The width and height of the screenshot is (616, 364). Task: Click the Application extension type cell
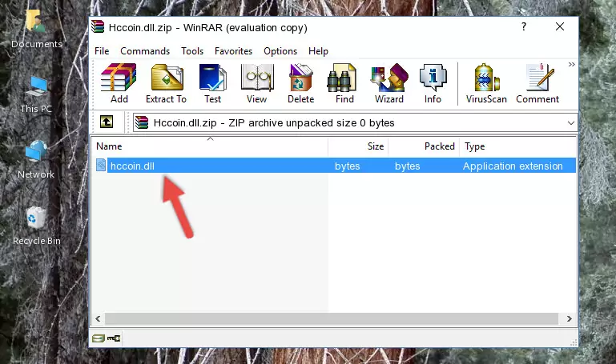(513, 166)
